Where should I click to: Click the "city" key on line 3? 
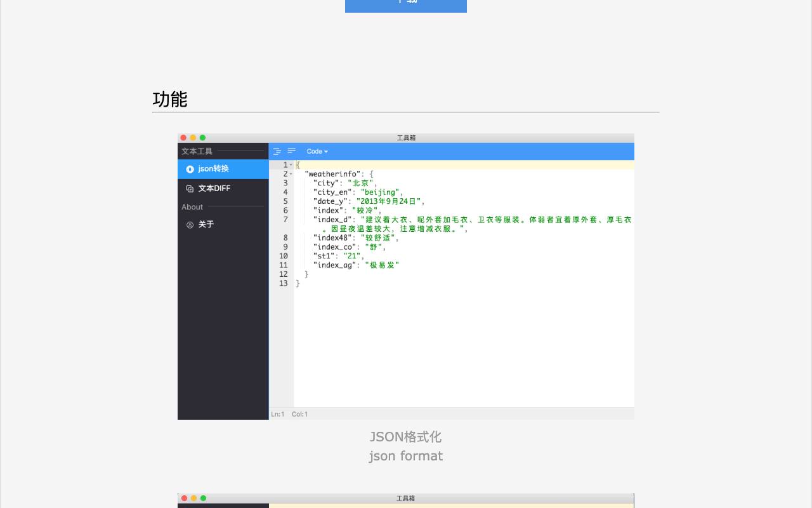325,183
